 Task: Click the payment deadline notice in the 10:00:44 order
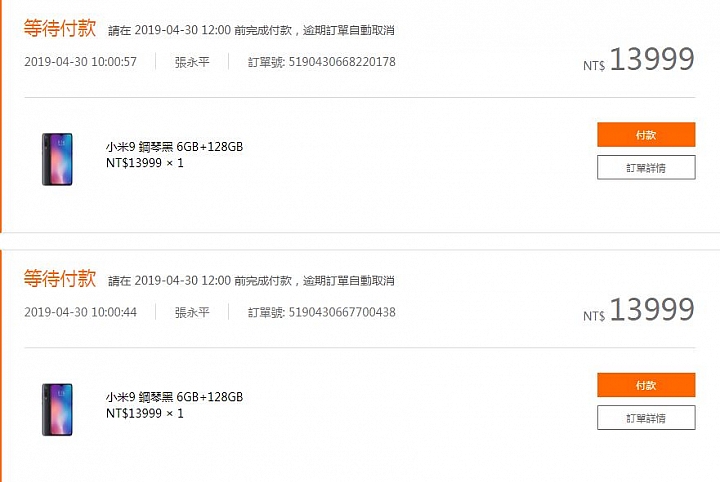251,280
